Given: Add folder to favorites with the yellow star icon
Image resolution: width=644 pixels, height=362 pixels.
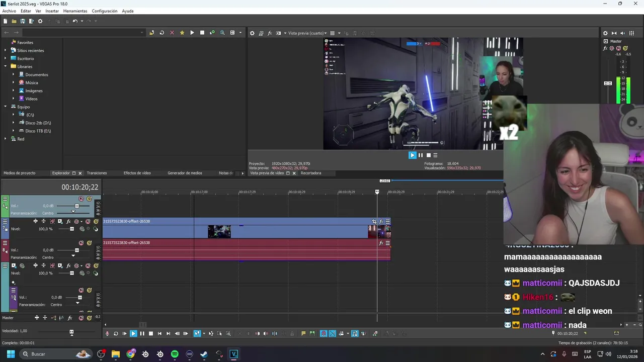Looking at the screenshot, I should click(x=182, y=33).
